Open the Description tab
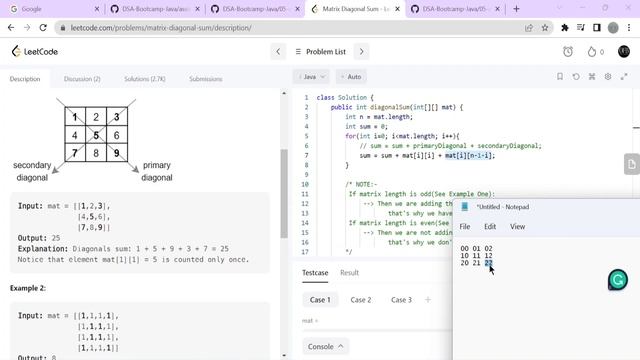Viewport: 640px width, 360px height. click(25, 79)
